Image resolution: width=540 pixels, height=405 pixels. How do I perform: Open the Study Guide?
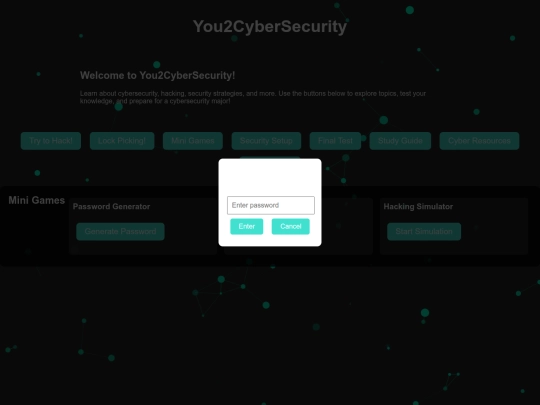[400, 141]
